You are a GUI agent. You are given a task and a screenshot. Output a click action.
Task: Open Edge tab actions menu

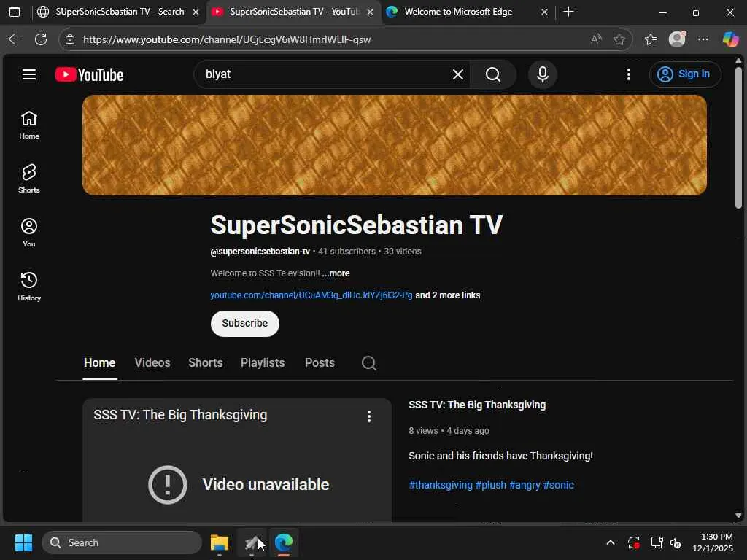tap(15, 12)
